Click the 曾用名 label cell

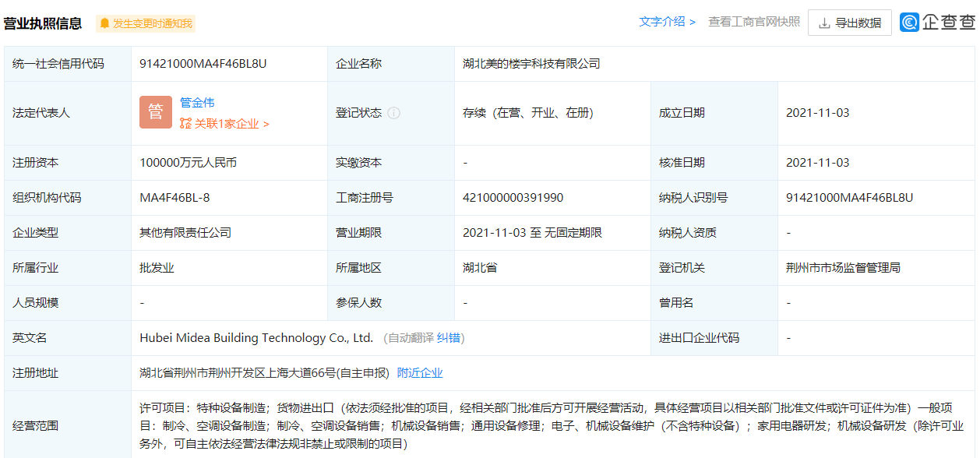(x=714, y=303)
